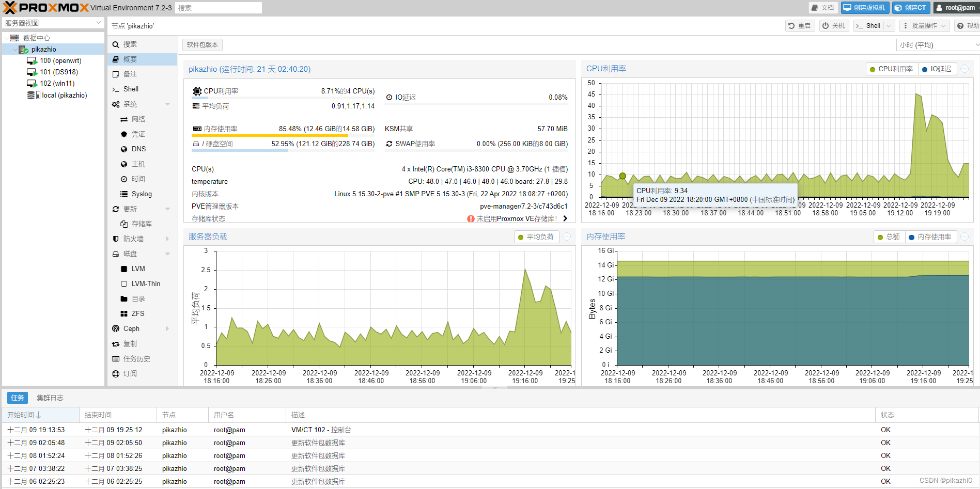Expand the 防火墙 submenu arrow

click(x=167, y=239)
